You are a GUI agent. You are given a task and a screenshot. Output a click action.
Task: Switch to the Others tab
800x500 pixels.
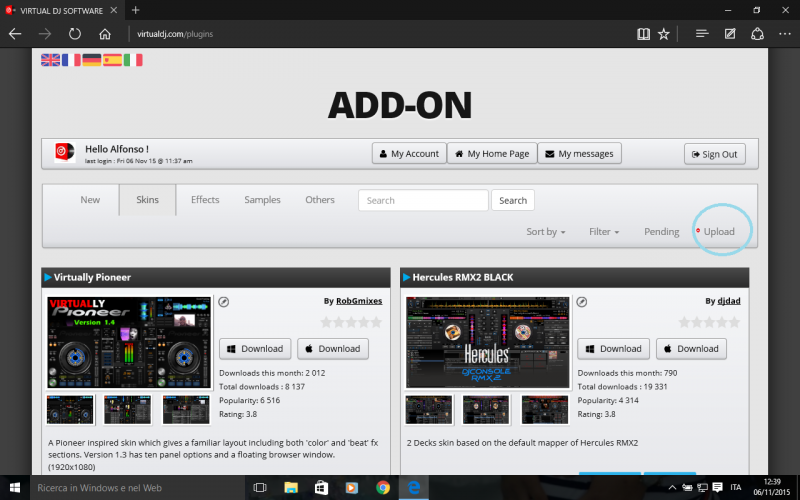[320, 200]
